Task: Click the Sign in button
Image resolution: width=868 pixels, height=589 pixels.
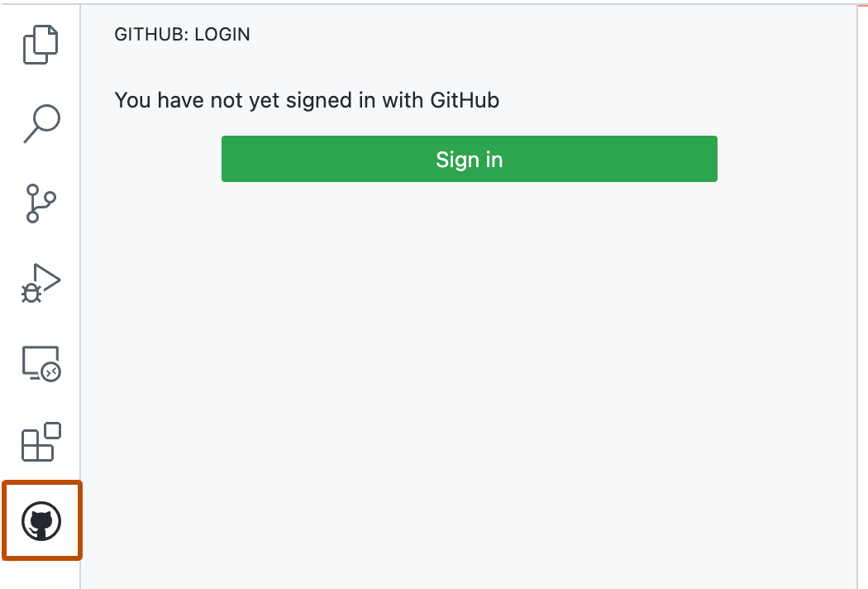Action: [x=469, y=159]
